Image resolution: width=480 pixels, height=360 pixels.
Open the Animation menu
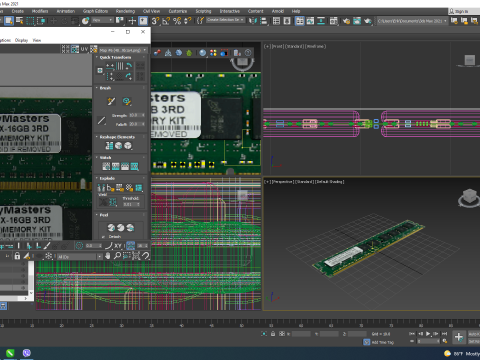pos(66,11)
